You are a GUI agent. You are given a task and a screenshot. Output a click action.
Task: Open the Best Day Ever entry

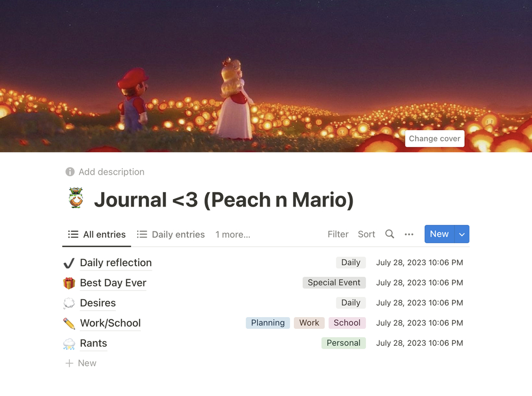pos(113,283)
